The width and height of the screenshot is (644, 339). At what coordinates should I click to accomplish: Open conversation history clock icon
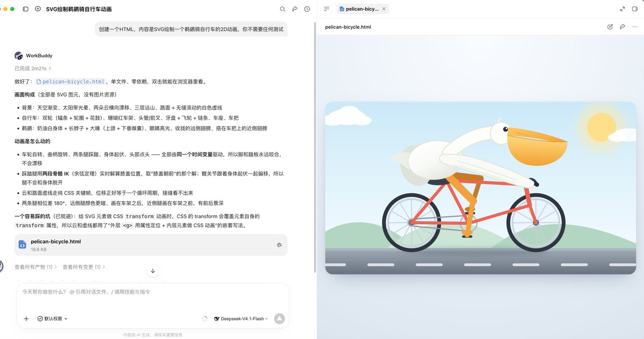click(307, 9)
